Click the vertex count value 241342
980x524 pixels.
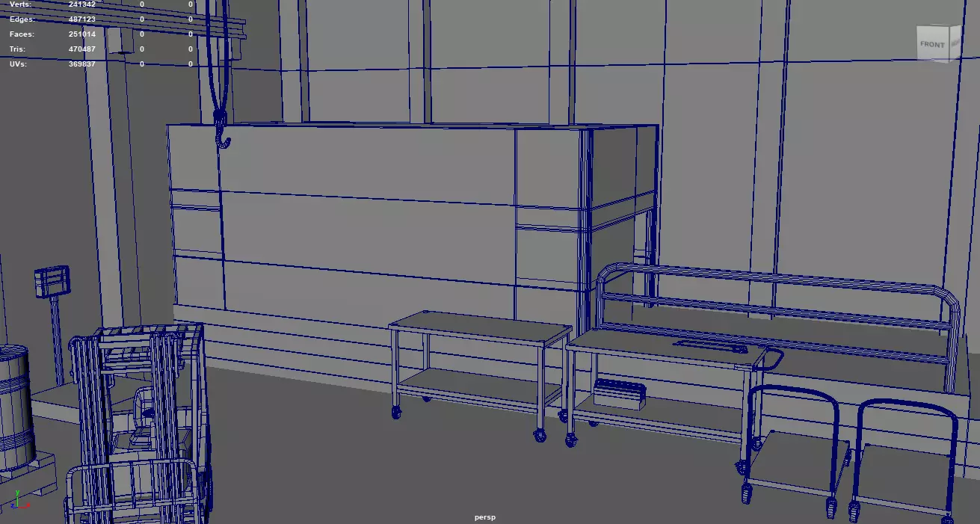pos(81,4)
